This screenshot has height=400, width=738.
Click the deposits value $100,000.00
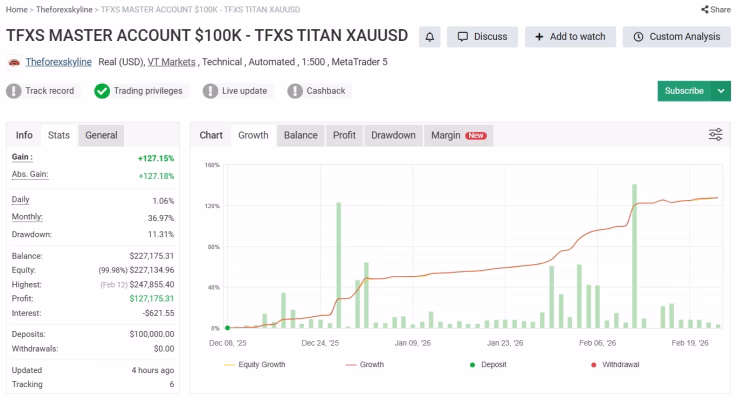pos(152,334)
